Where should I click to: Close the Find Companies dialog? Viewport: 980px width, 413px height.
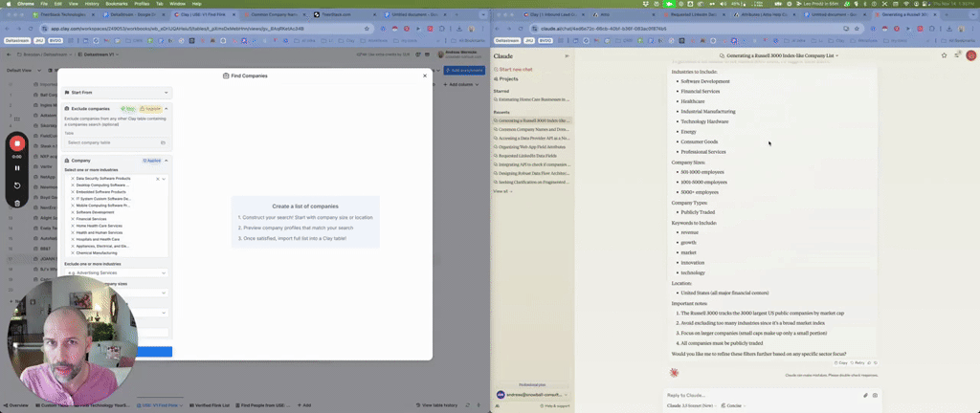[425, 76]
